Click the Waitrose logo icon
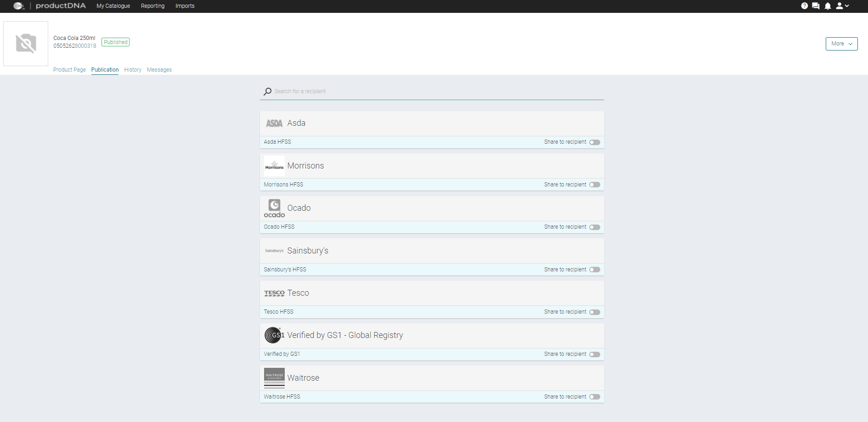The width and height of the screenshot is (868, 422). click(274, 378)
